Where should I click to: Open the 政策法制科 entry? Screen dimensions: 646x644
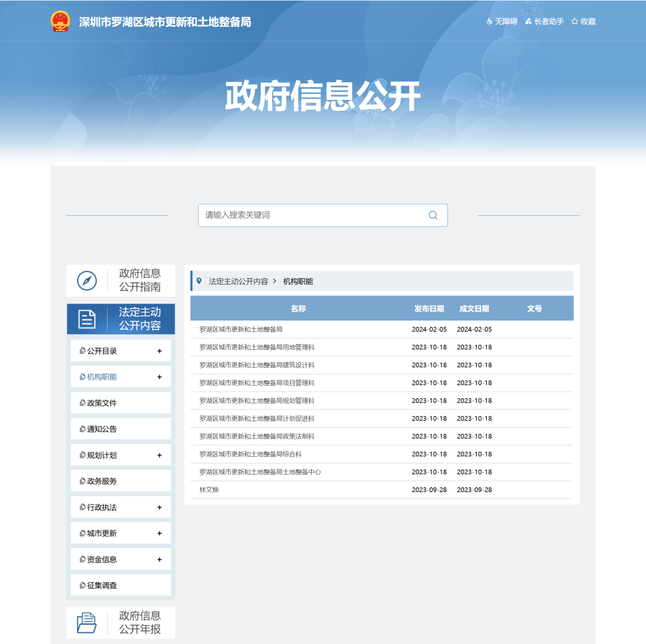(x=257, y=436)
